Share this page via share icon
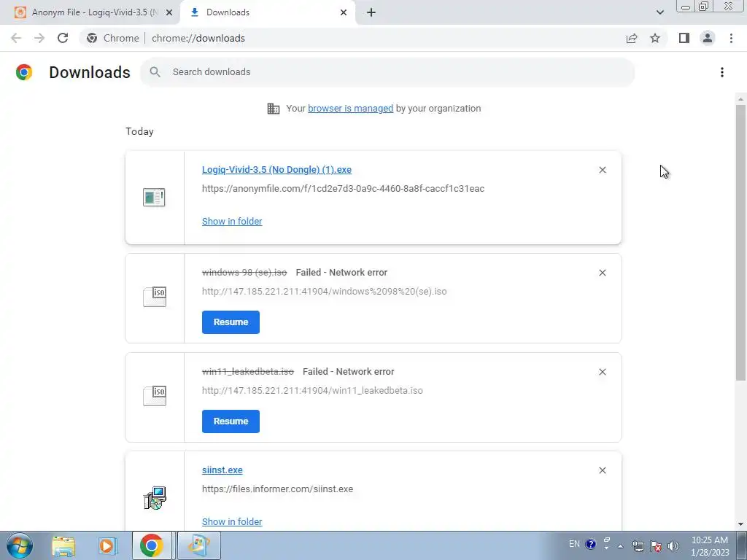 click(632, 38)
